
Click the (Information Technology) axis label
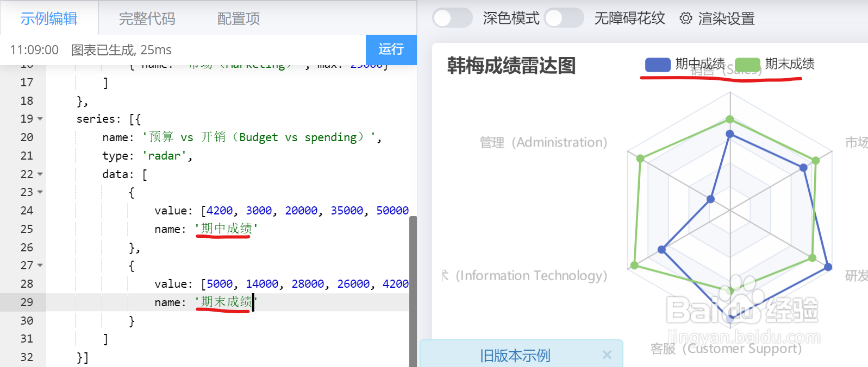[x=531, y=276]
